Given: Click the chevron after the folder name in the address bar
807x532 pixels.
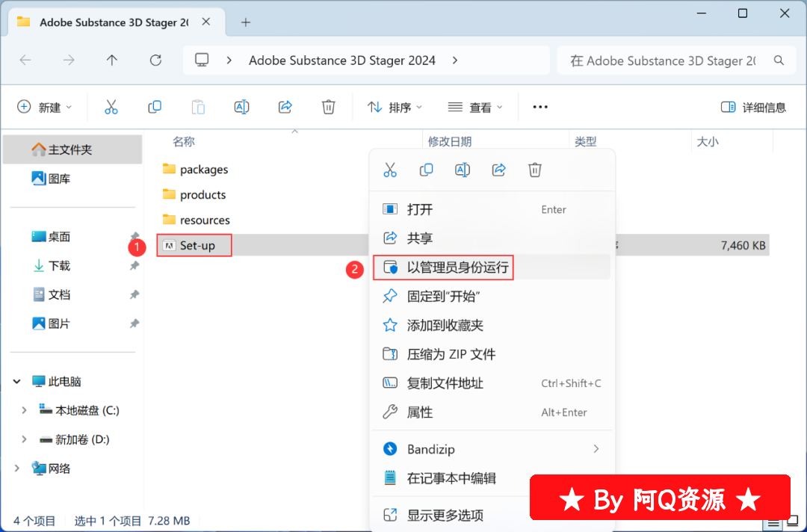Looking at the screenshot, I should point(455,61).
